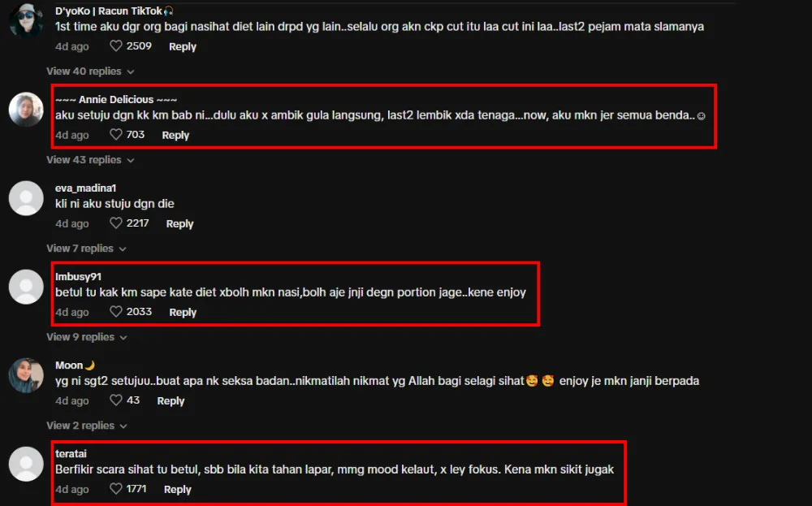812x506 pixels.
Task: Expand View 9 replies
Action: pos(87,337)
